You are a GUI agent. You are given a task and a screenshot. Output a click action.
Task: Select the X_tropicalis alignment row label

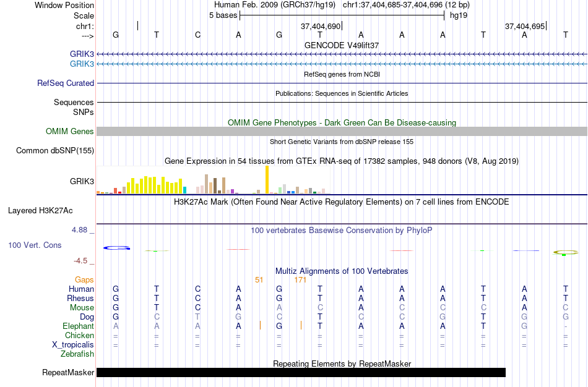[73, 345]
